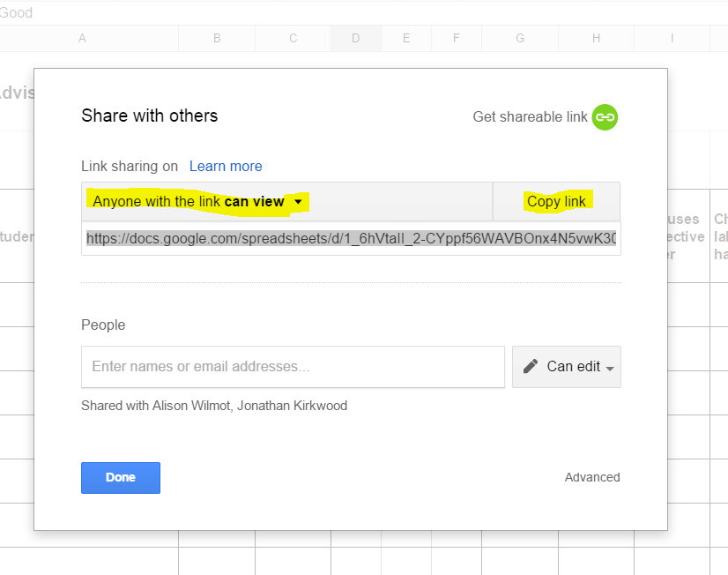728x575 pixels.
Task: Select the shareable spreadsheet URL field
Action: point(351,238)
